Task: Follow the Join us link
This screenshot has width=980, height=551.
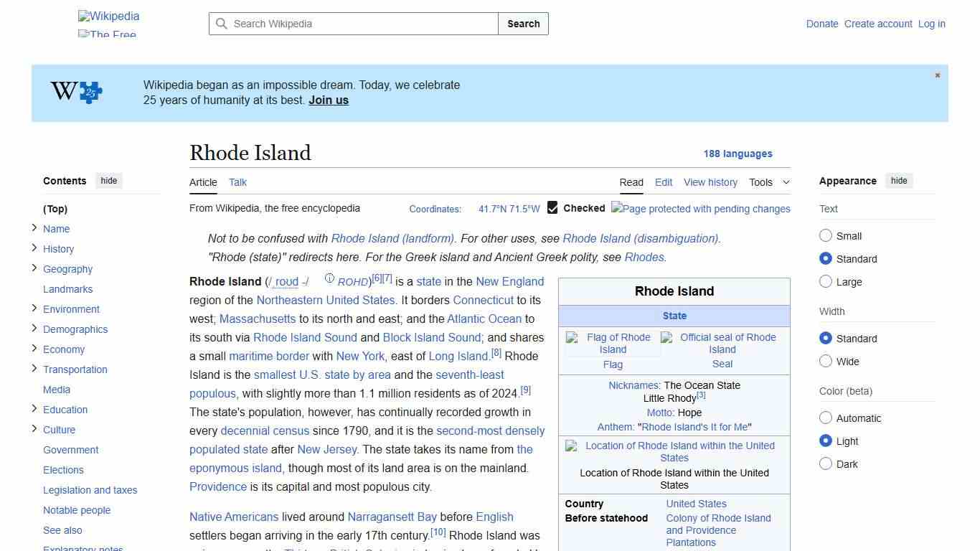Action: pos(328,100)
